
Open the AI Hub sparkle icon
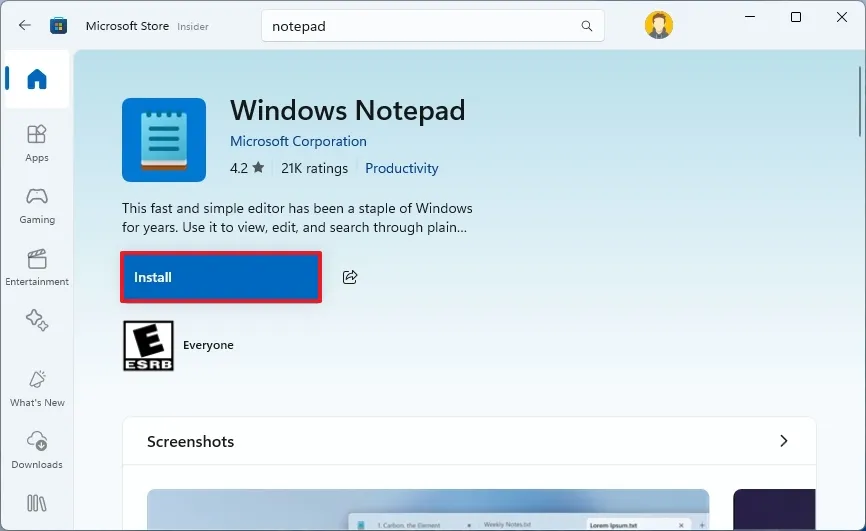coord(37,320)
